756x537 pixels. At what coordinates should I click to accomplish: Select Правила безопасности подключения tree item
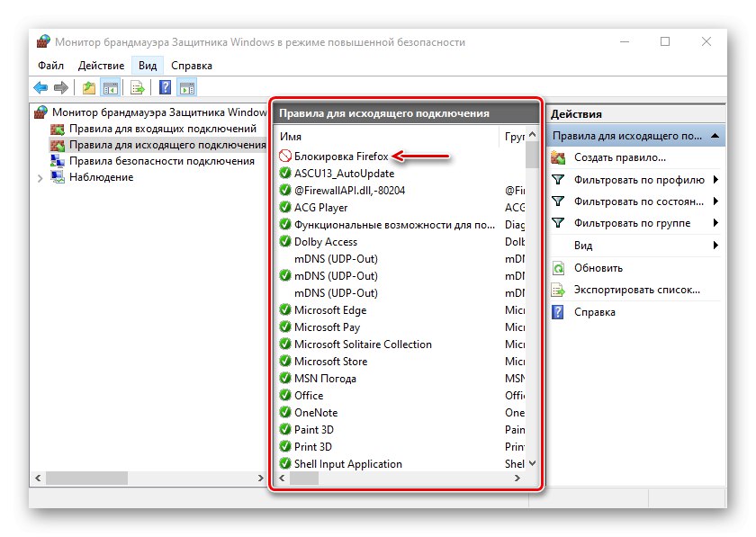(x=161, y=161)
